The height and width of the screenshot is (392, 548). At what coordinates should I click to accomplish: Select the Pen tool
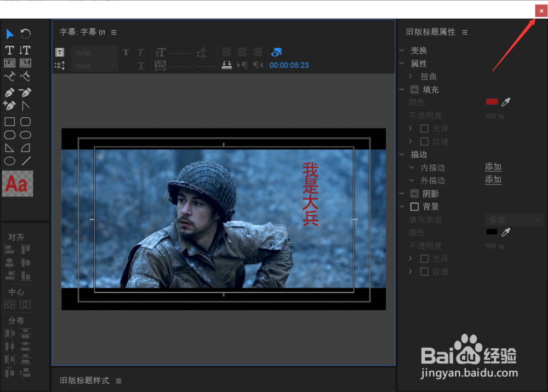click(10, 93)
